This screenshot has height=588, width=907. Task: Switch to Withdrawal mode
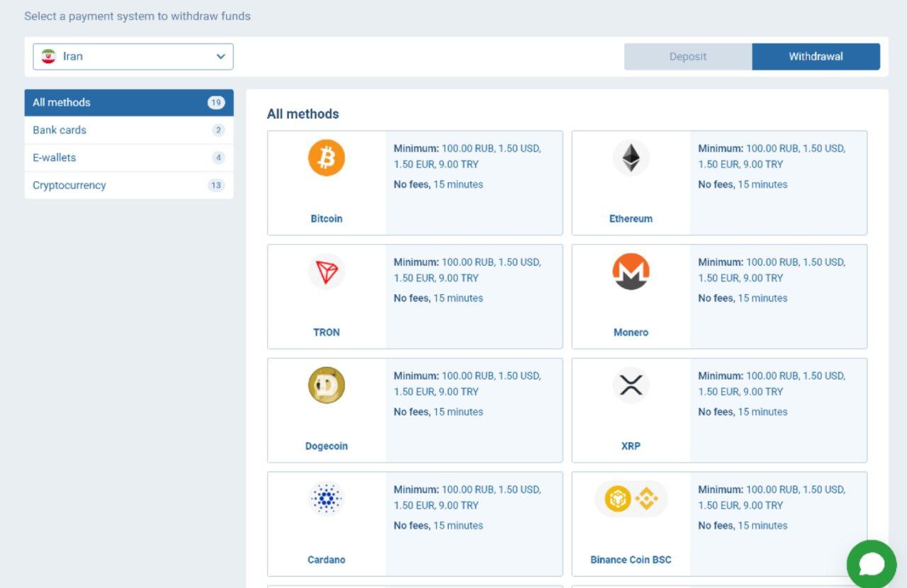click(x=816, y=57)
